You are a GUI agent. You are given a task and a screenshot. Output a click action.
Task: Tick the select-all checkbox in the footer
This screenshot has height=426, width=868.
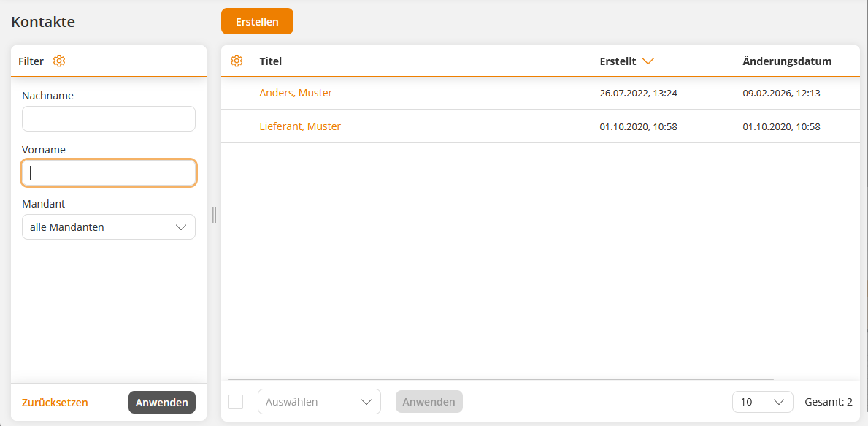pyautogui.click(x=236, y=402)
